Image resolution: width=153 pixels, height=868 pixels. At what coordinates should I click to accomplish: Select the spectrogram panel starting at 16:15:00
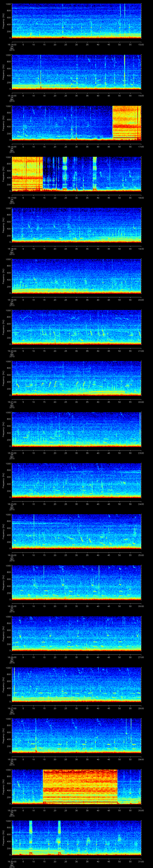click(x=76, y=72)
